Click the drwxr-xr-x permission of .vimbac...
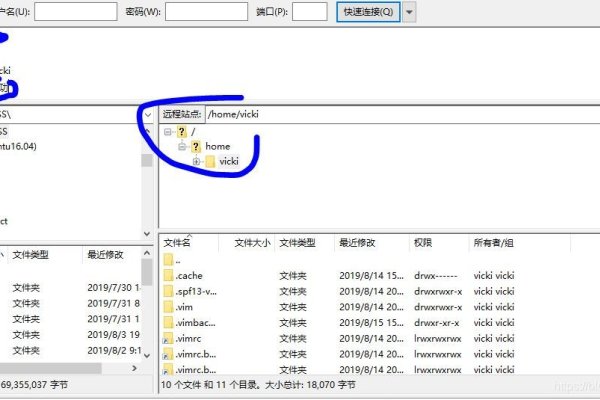The height and width of the screenshot is (400, 600). [437, 323]
